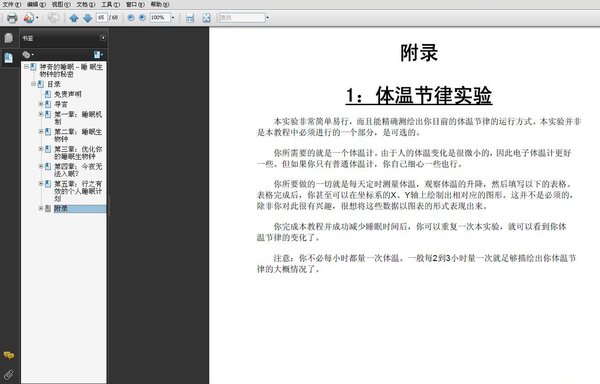Open the Comments panel icon
This screenshot has width=600, height=384.
8,355
